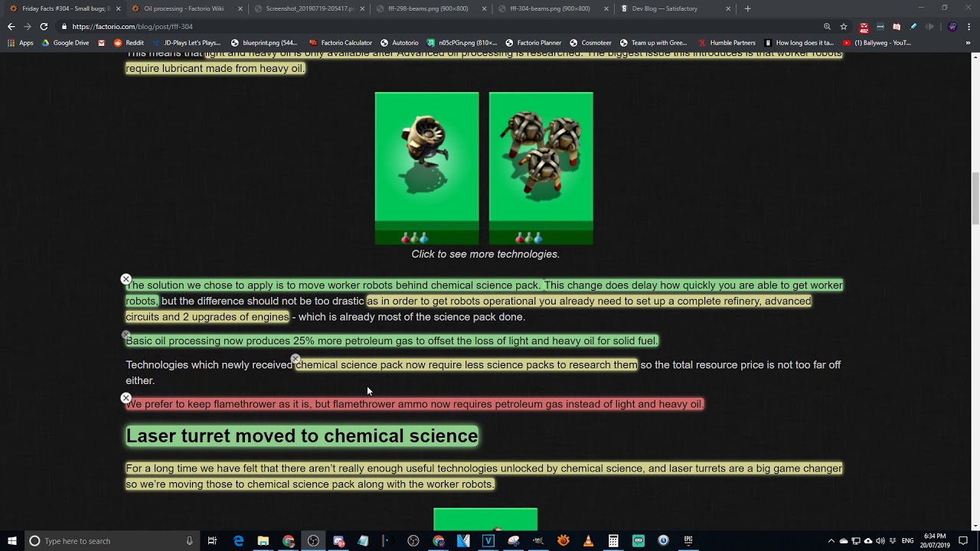Viewport: 980px width, 551px height.
Task: Open the 'How long does it ta...' bookmark
Action: click(x=799, y=43)
